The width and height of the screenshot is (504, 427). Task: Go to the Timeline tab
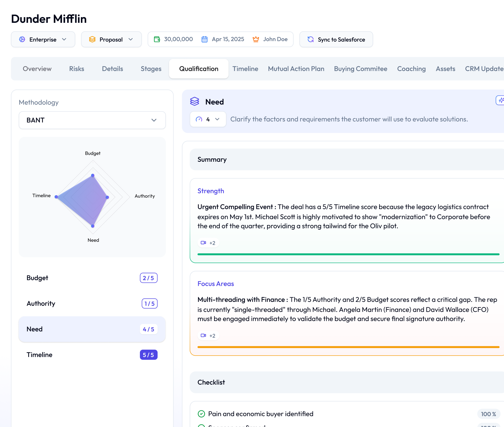245,69
